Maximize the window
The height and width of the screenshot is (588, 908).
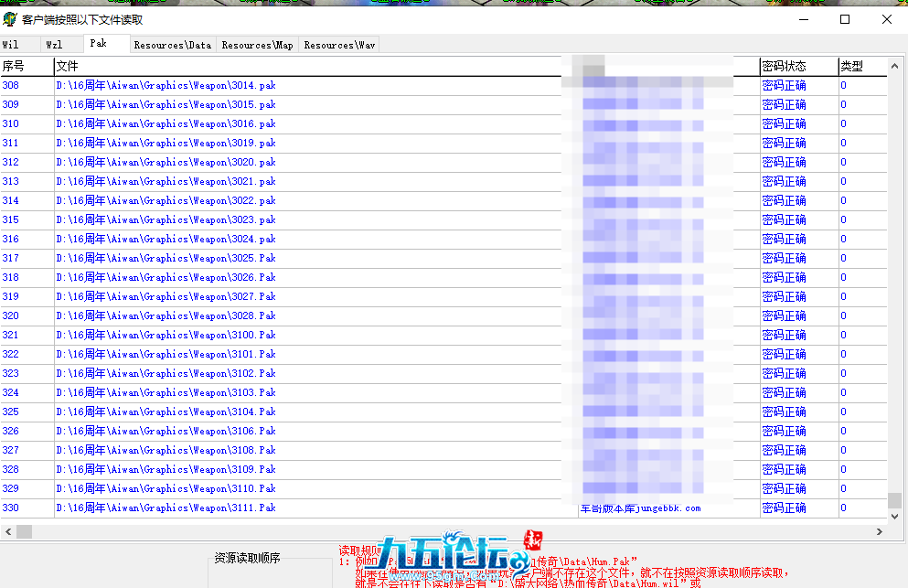tap(845, 19)
